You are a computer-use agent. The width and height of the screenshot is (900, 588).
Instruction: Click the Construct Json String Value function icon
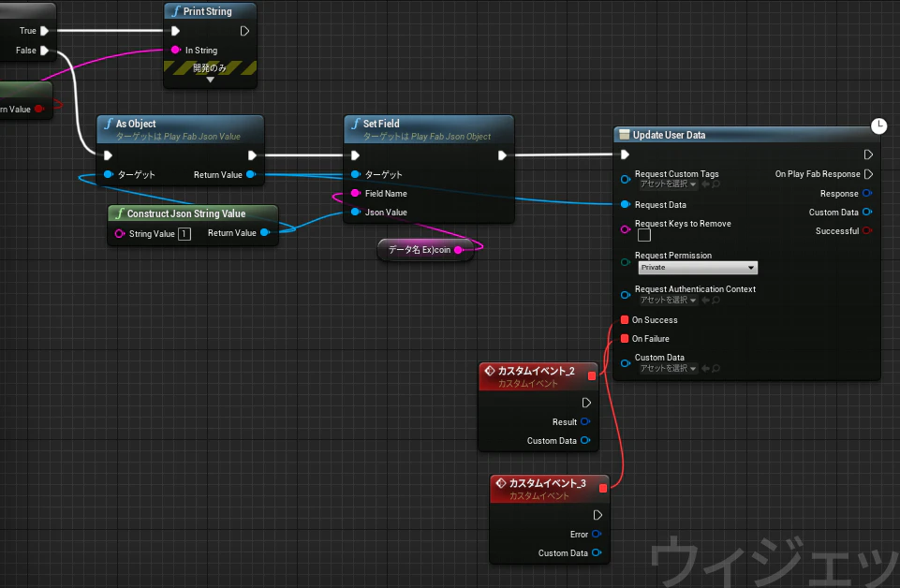pyautogui.click(x=119, y=213)
